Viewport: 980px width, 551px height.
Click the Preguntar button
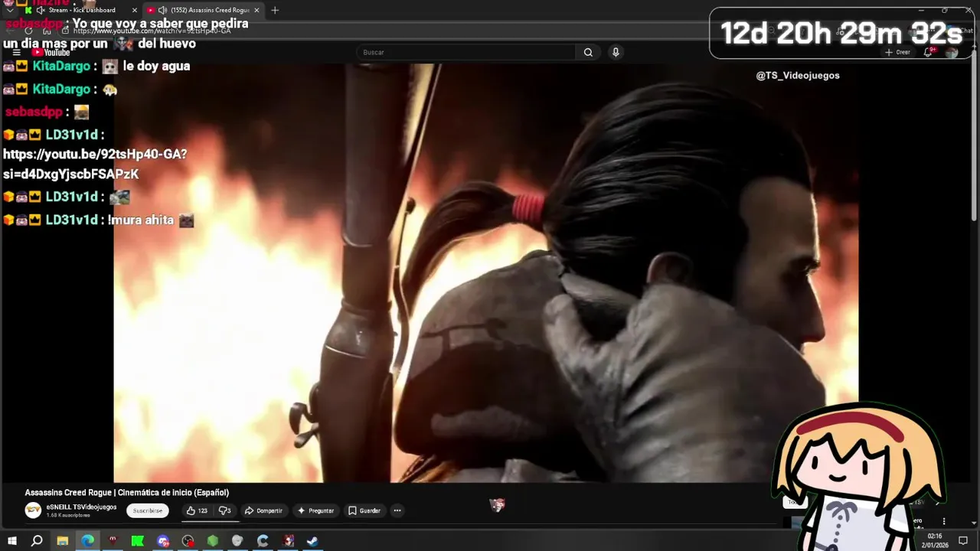pyautogui.click(x=315, y=510)
